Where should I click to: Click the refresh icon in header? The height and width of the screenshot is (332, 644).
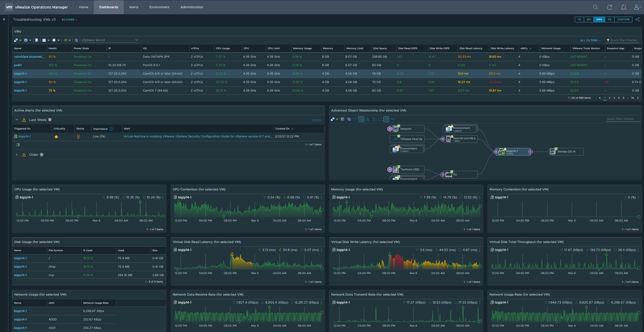click(609, 7)
